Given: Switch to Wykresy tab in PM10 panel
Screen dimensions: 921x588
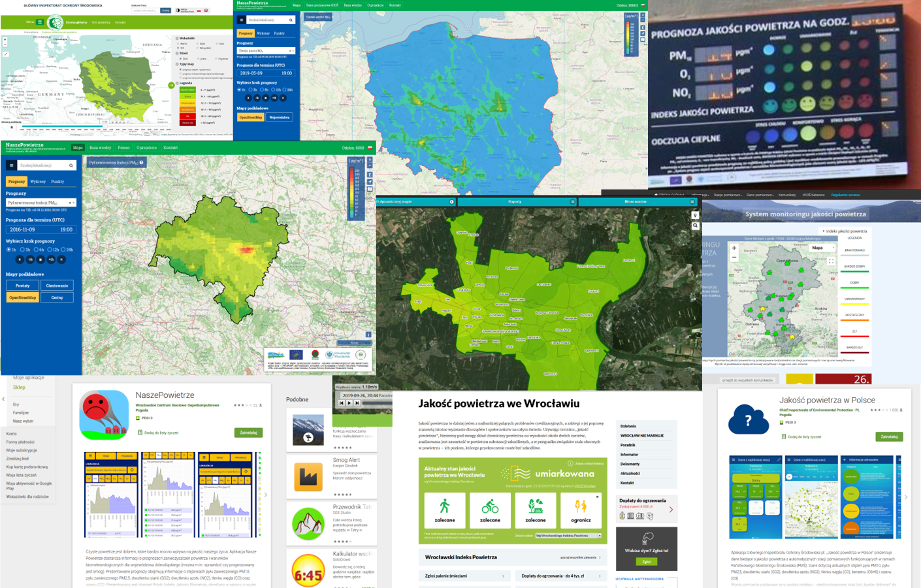Looking at the screenshot, I should [38, 182].
